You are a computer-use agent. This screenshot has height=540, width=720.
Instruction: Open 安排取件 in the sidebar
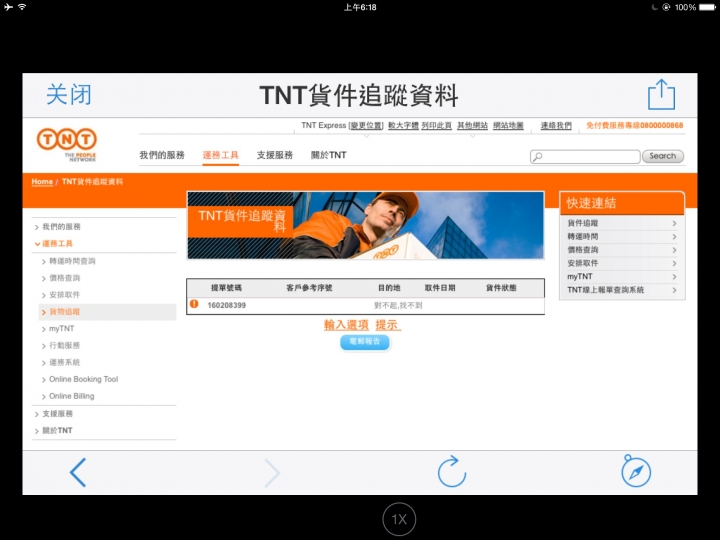[64, 294]
